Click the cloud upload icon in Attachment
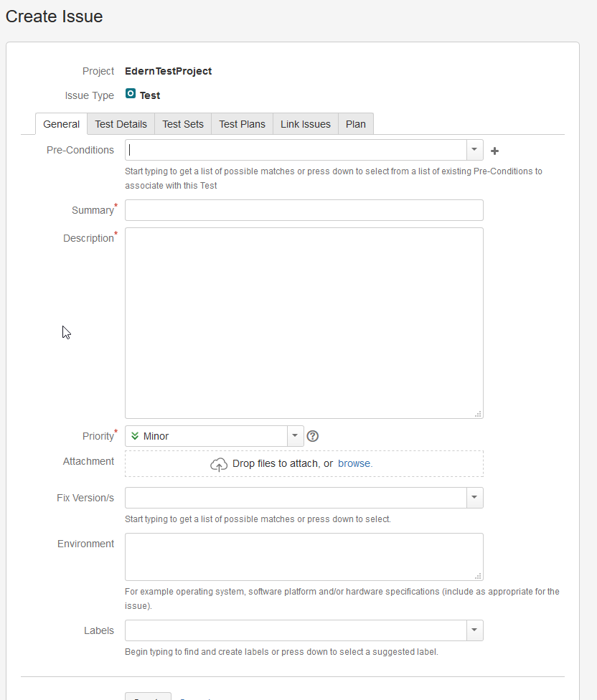This screenshot has width=597, height=700. [x=219, y=464]
